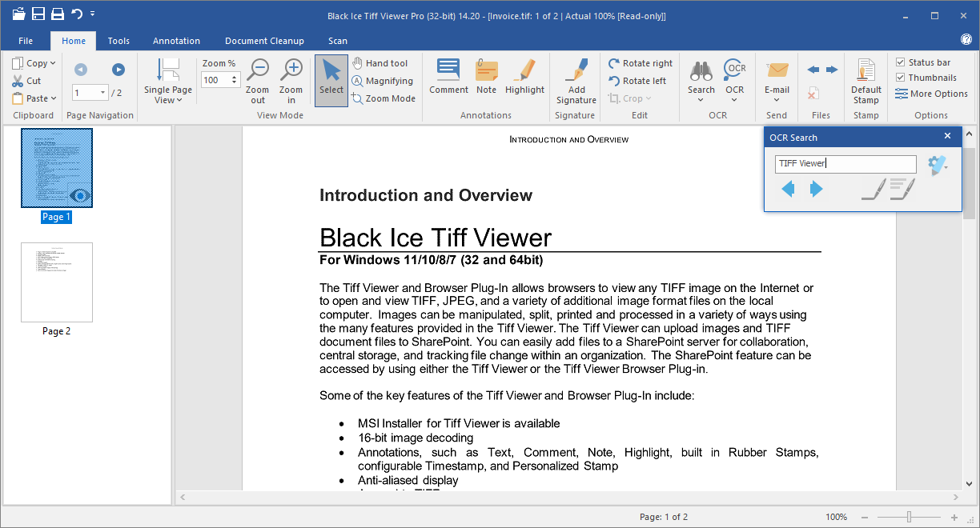Open the OCR tool dropdown
The height and width of the screenshot is (528, 980).
point(735,81)
